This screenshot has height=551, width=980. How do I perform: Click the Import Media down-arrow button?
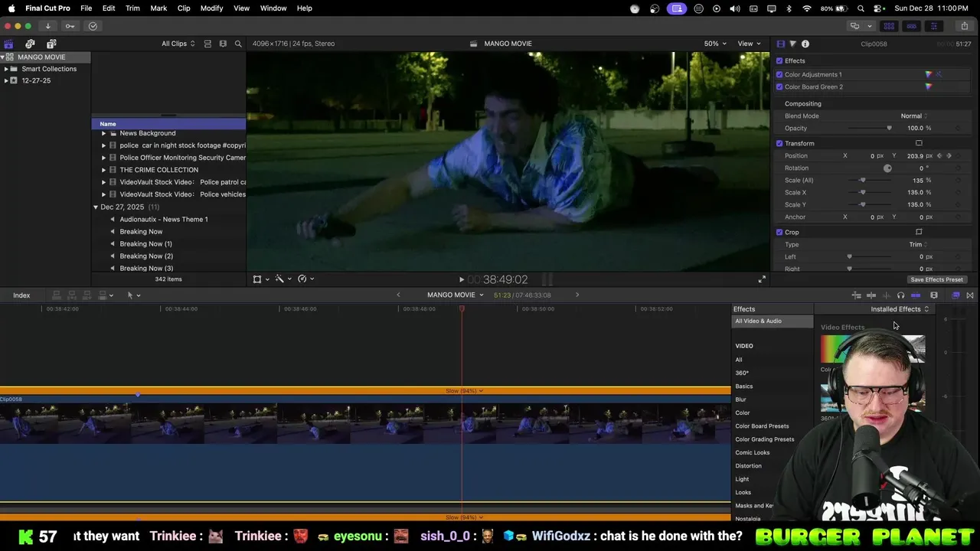coord(47,26)
